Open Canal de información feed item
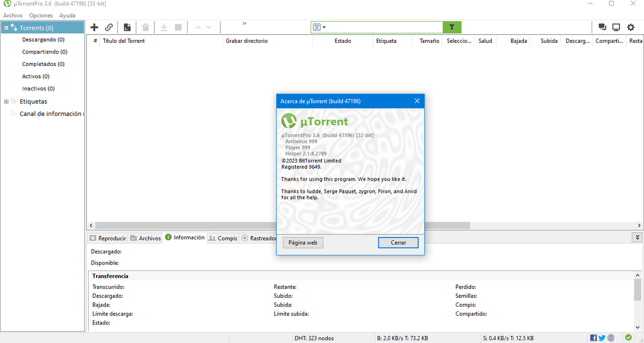The image size is (644, 343). pos(50,114)
